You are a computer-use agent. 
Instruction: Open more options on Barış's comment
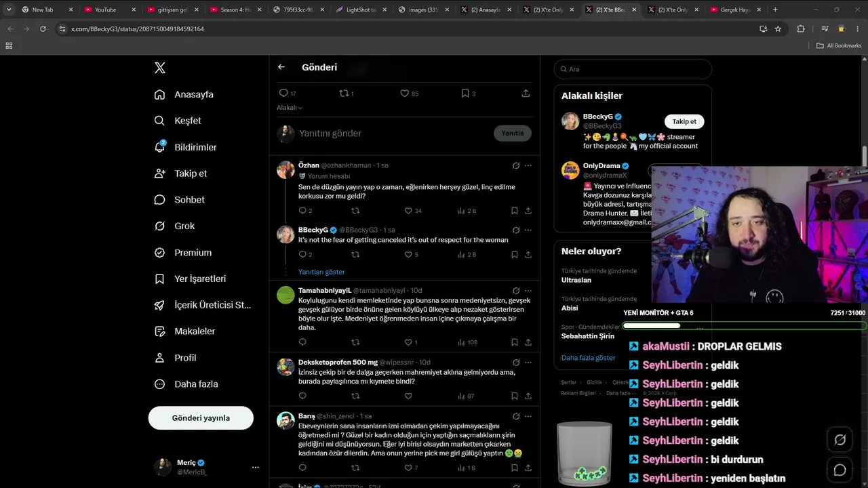(528, 416)
